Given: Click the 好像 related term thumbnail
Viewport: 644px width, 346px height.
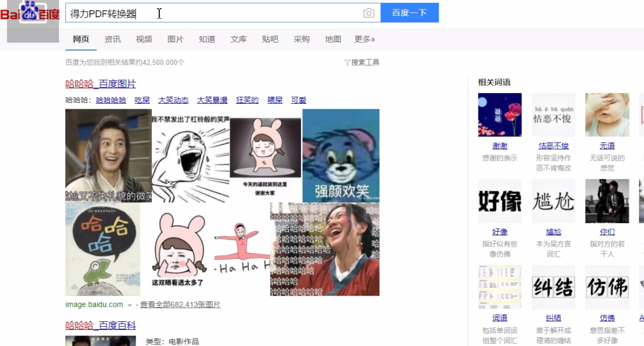Looking at the screenshot, I should click(x=500, y=201).
